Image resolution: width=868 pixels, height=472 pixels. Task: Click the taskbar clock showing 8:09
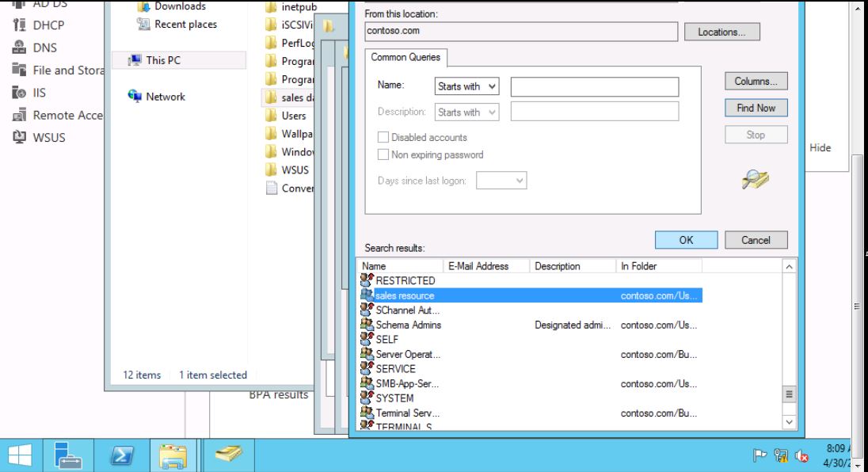point(836,455)
